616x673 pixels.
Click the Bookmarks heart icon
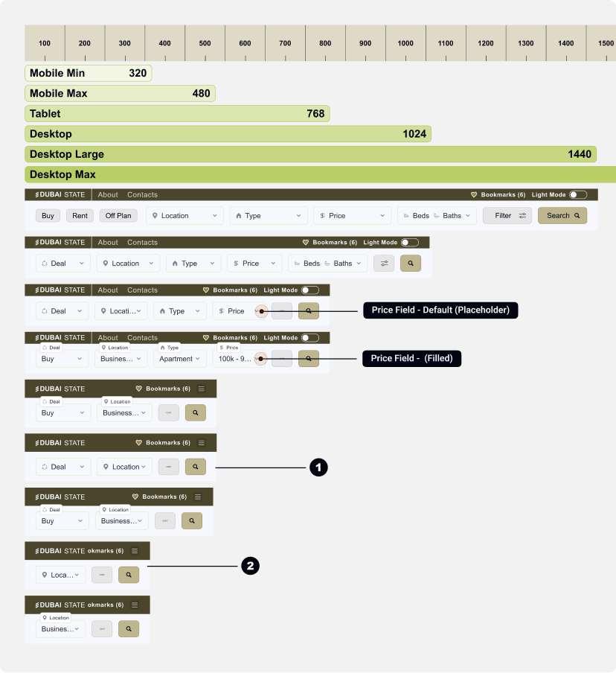click(x=474, y=194)
